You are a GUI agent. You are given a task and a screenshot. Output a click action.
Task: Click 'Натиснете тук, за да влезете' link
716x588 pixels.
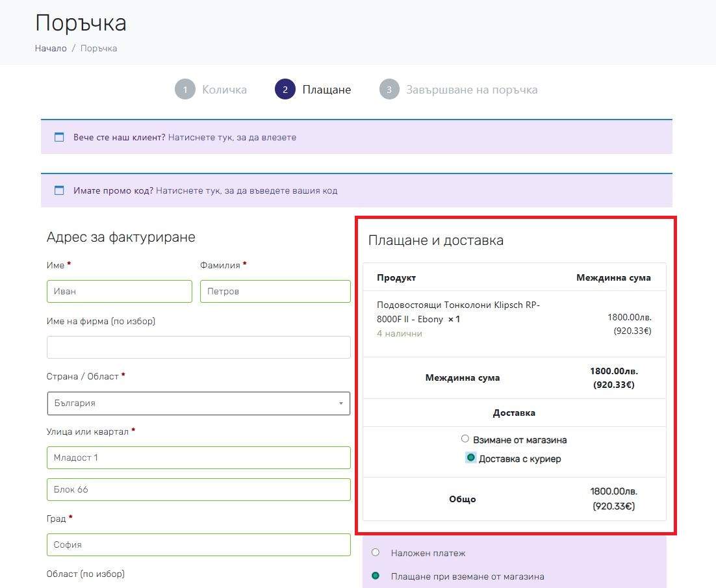[232, 137]
